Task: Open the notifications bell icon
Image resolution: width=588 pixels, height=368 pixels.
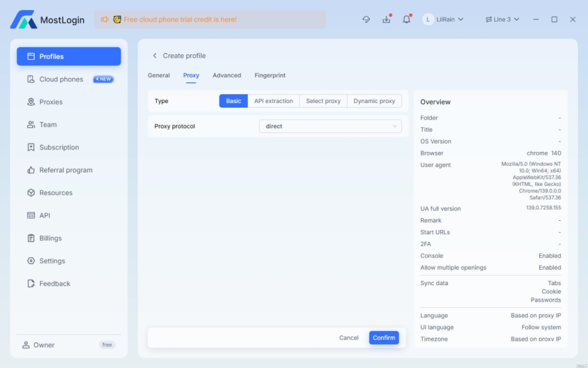Action: pyautogui.click(x=407, y=20)
